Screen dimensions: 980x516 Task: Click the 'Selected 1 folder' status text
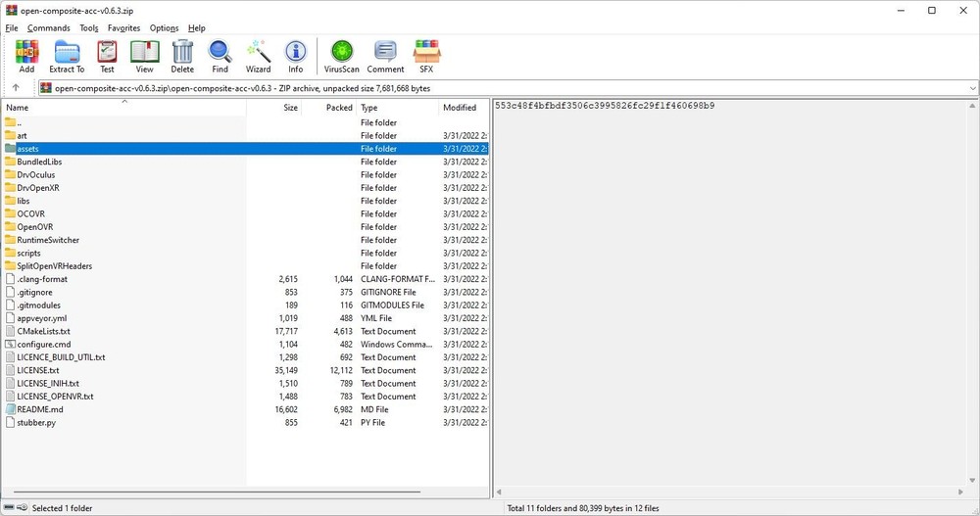coord(62,508)
